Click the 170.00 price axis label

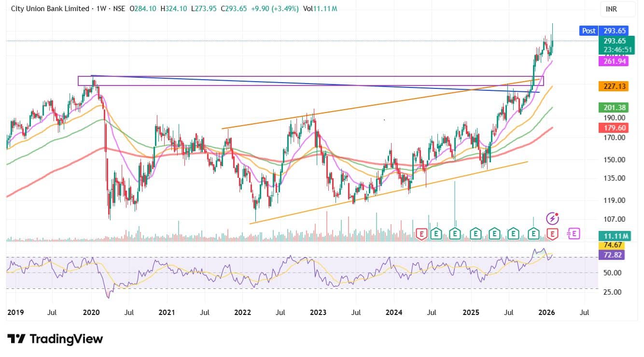click(614, 138)
